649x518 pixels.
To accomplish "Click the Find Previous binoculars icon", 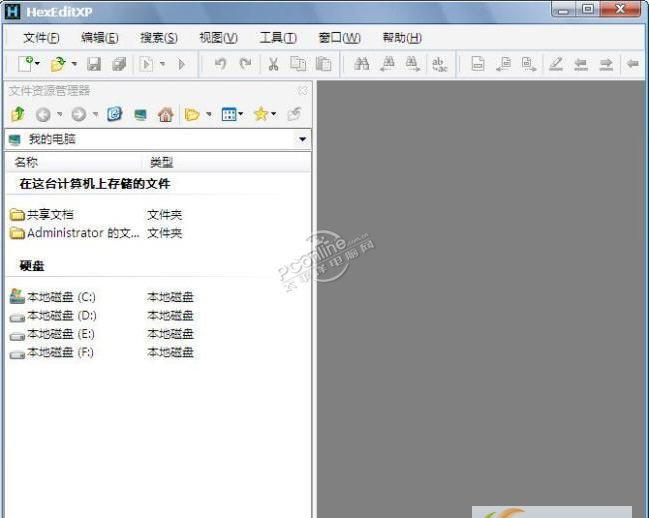I will (388, 64).
